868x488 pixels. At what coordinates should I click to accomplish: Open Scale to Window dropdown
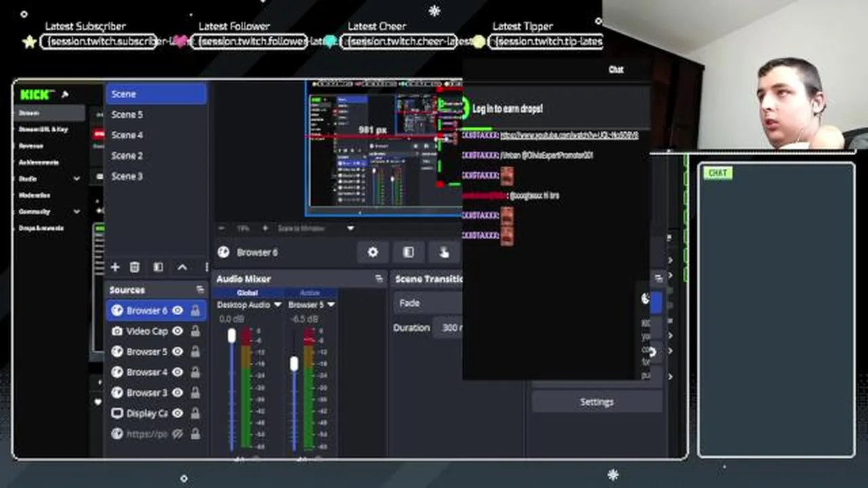pos(350,228)
